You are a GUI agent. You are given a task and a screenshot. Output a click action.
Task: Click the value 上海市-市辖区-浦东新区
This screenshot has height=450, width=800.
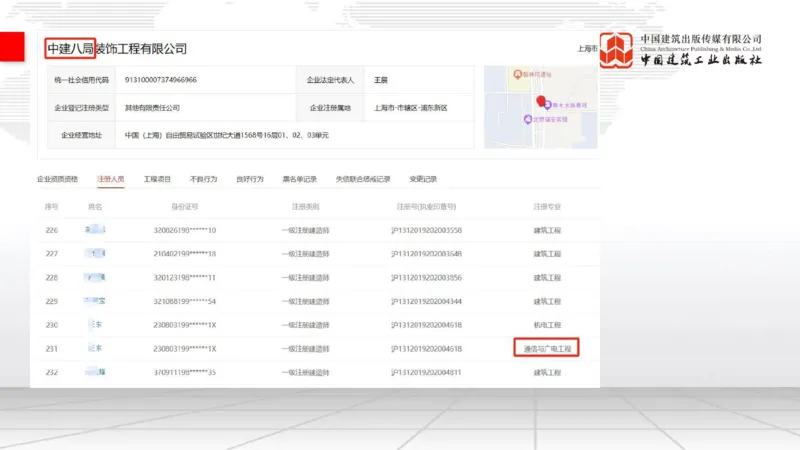pos(411,108)
